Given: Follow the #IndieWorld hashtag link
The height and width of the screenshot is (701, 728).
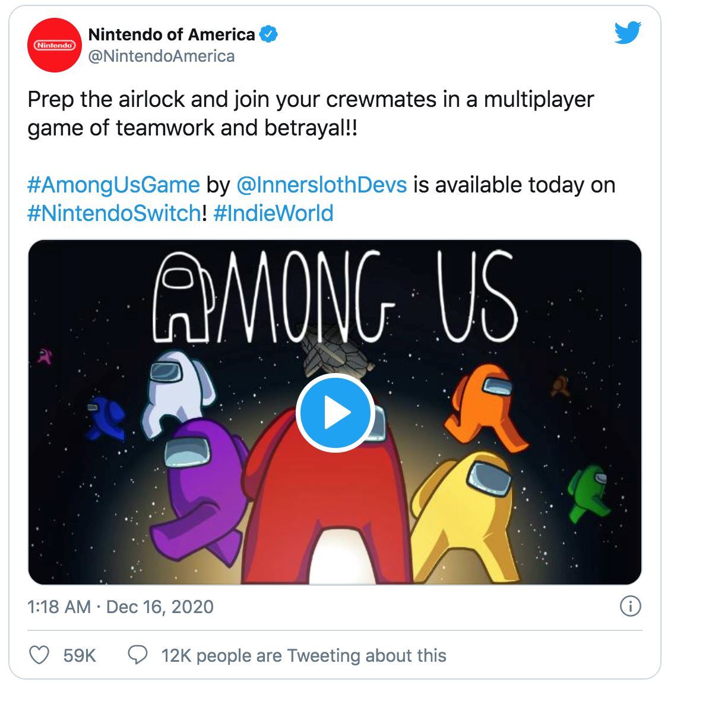Looking at the screenshot, I should pyautogui.click(x=273, y=213).
